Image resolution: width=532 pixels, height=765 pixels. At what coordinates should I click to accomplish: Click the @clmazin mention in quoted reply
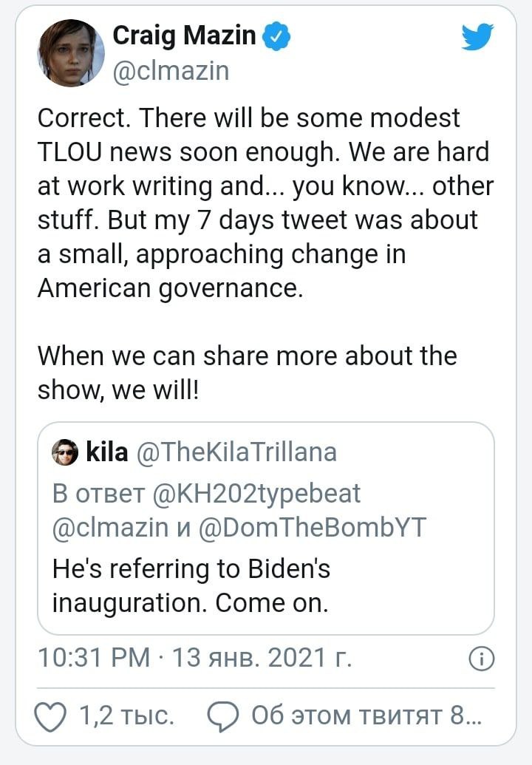click(x=110, y=528)
